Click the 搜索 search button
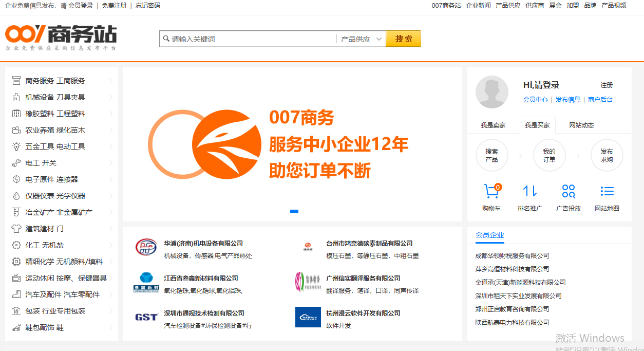The image size is (644, 351). pos(403,38)
